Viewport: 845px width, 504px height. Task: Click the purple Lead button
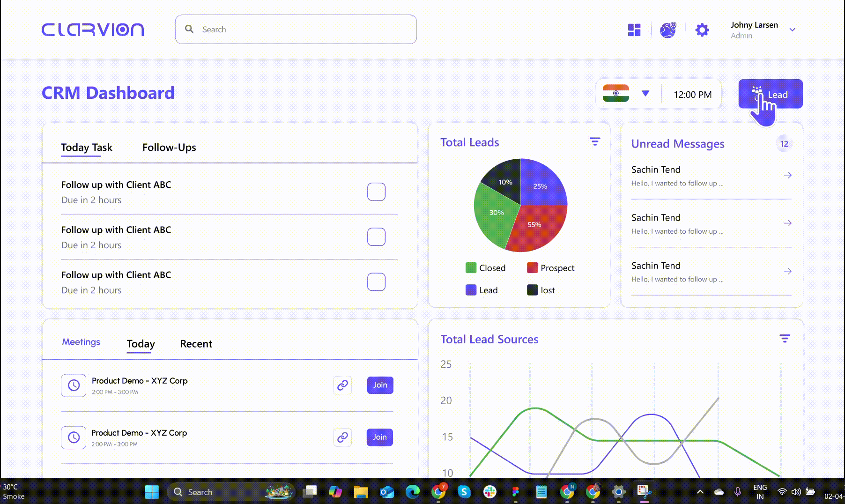click(x=771, y=94)
